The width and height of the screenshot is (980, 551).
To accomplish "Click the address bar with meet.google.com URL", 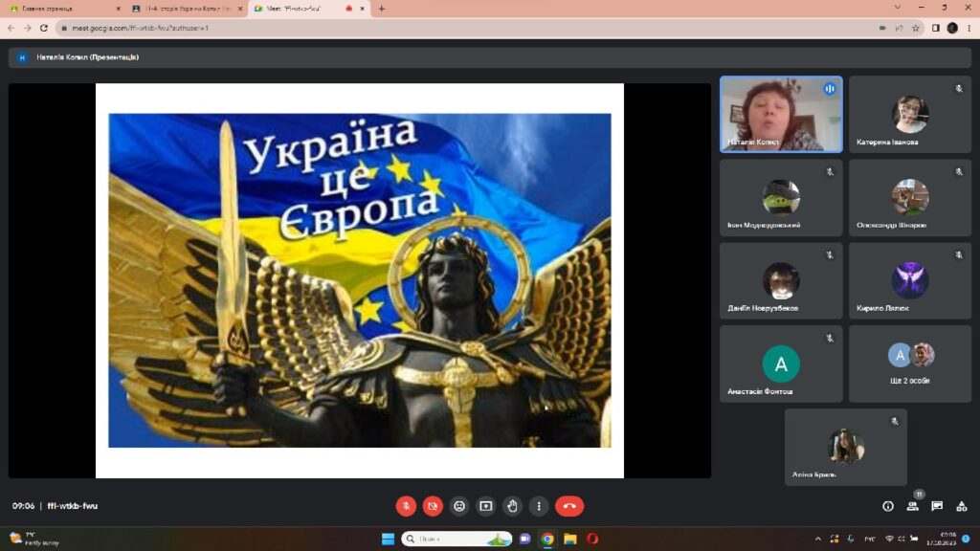I will pos(462,28).
